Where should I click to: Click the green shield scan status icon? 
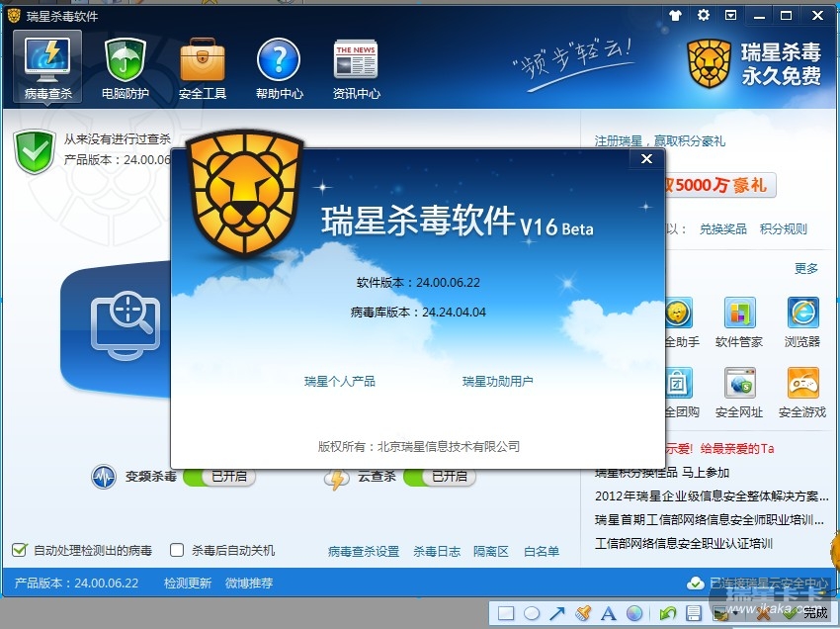[35, 151]
